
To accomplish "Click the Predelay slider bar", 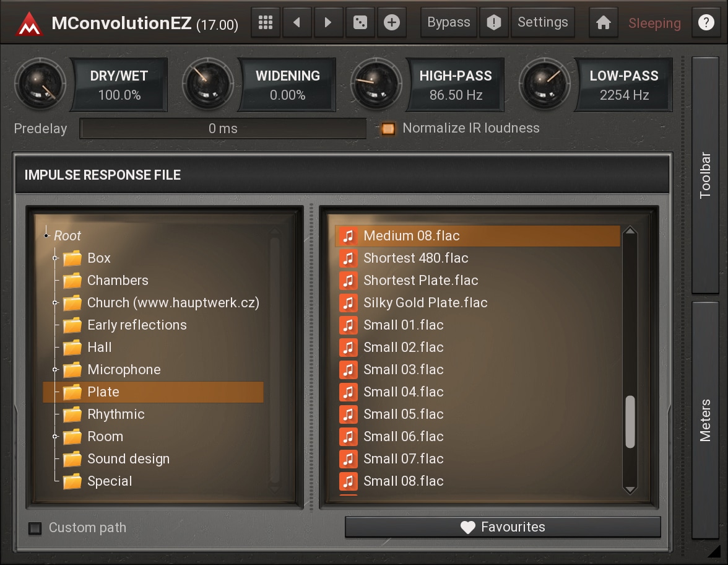I will click(x=223, y=129).
